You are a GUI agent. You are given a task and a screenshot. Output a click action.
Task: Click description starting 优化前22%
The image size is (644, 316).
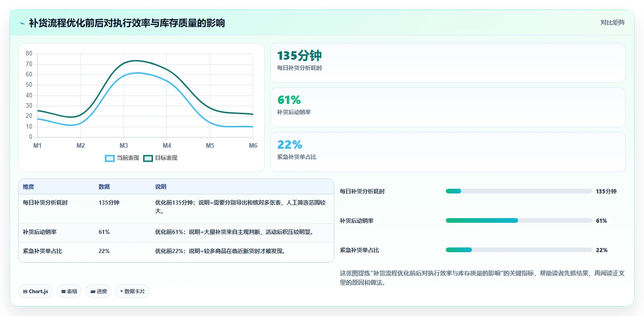(220, 251)
